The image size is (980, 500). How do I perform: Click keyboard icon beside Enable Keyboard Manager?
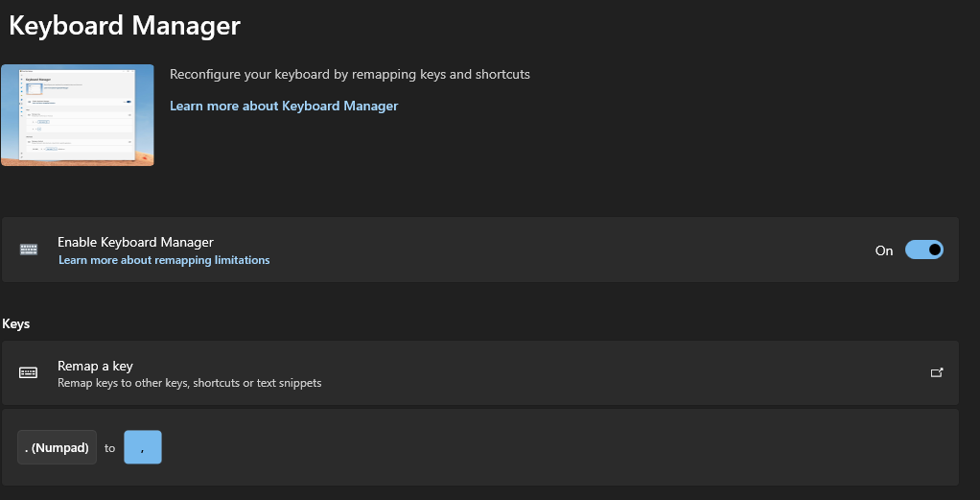pos(29,250)
